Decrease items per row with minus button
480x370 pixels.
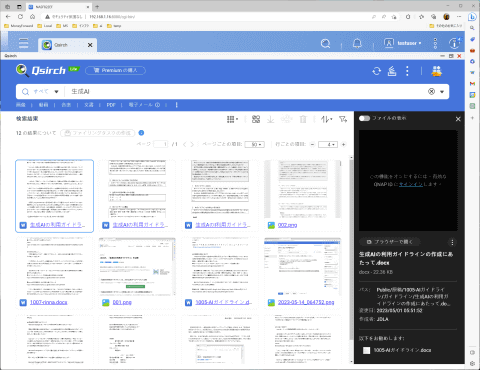(312, 144)
